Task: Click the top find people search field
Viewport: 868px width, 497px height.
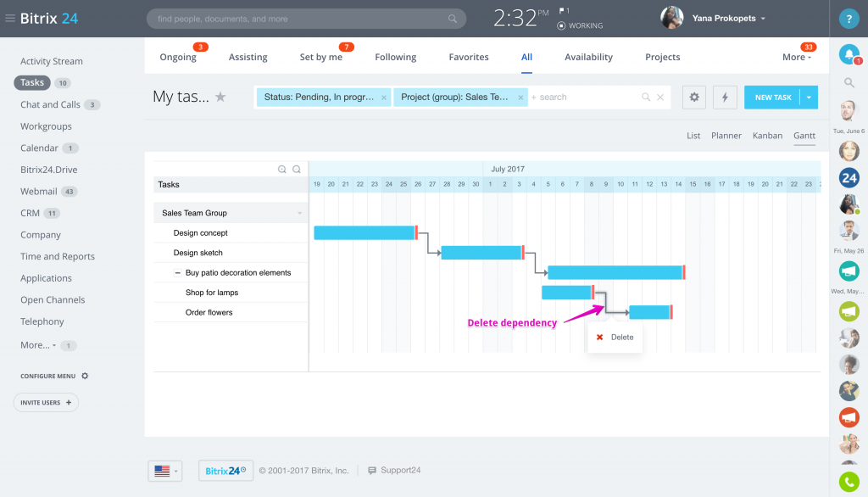Action: pos(306,19)
